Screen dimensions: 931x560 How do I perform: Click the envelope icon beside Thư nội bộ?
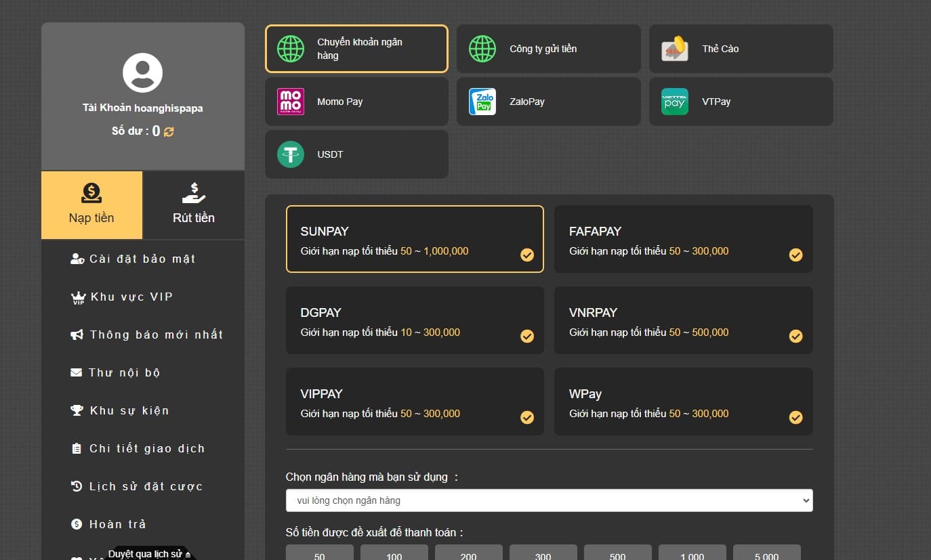[77, 372]
